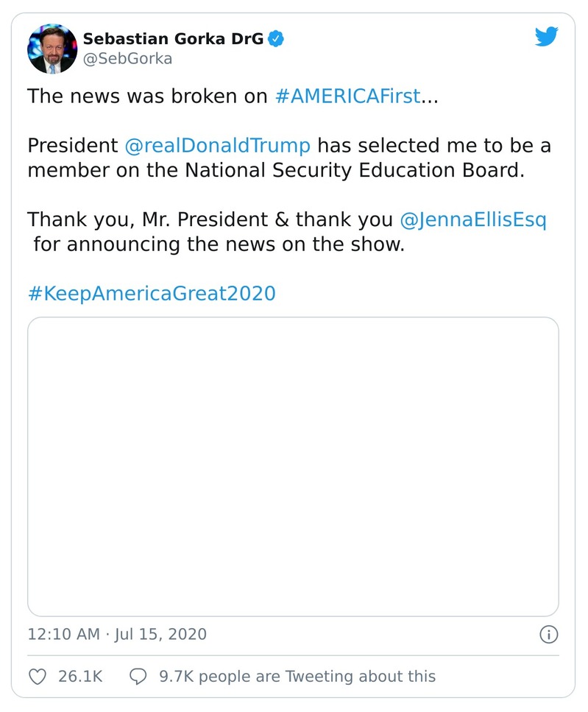Image resolution: width=588 pixels, height=712 pixels.
Task: Click the Sebastian Gorka DrG display name
Action: [x=173, y=38]
